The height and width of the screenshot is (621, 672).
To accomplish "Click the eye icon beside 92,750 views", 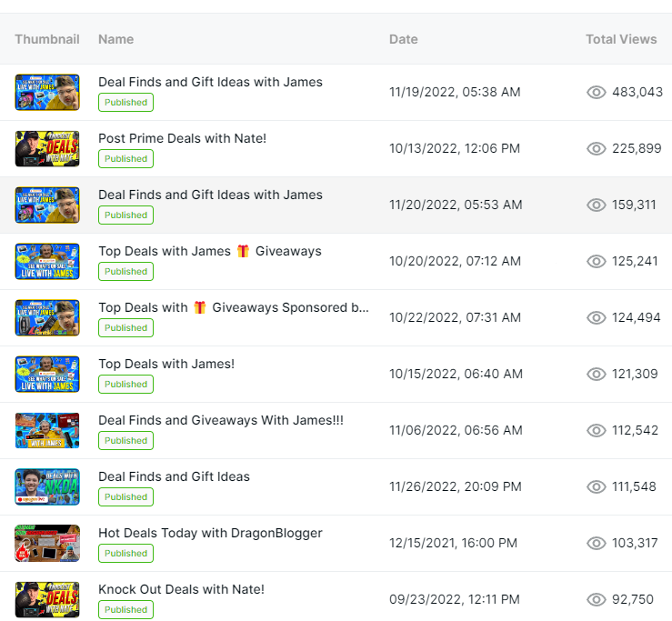I will 597,599.
